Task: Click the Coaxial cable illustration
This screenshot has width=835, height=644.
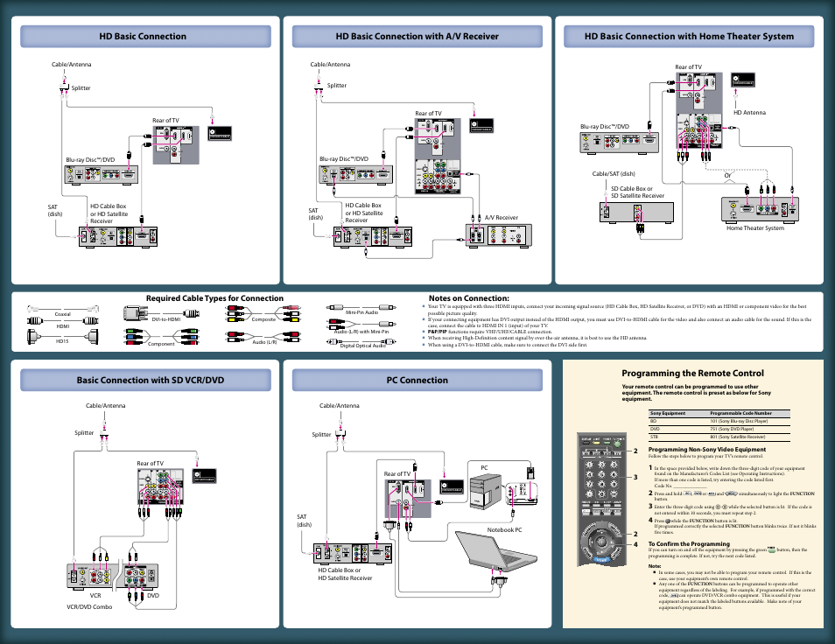Action: pyautogui.click(x=63, y=309)
